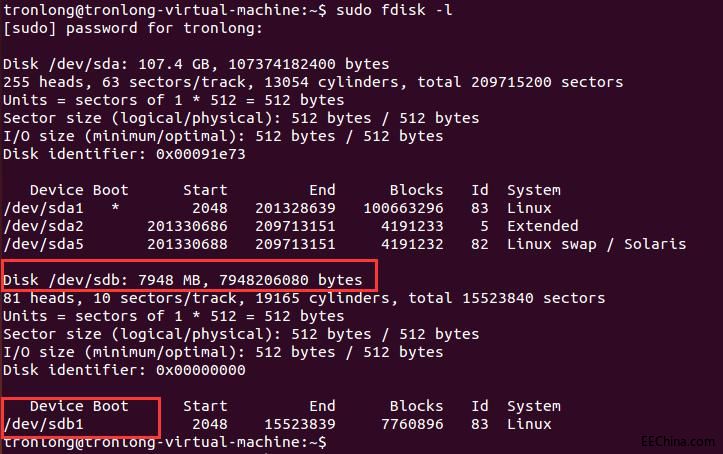
Task: Click the /dev/sda1 partition entry
Action: click(x=43, y=208)
